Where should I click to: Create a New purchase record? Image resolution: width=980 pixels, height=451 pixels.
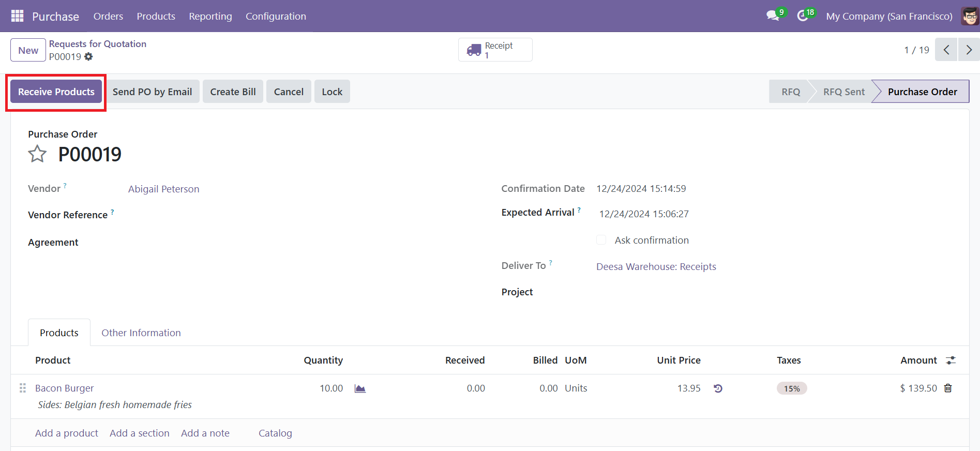click(x=28, y=50)
